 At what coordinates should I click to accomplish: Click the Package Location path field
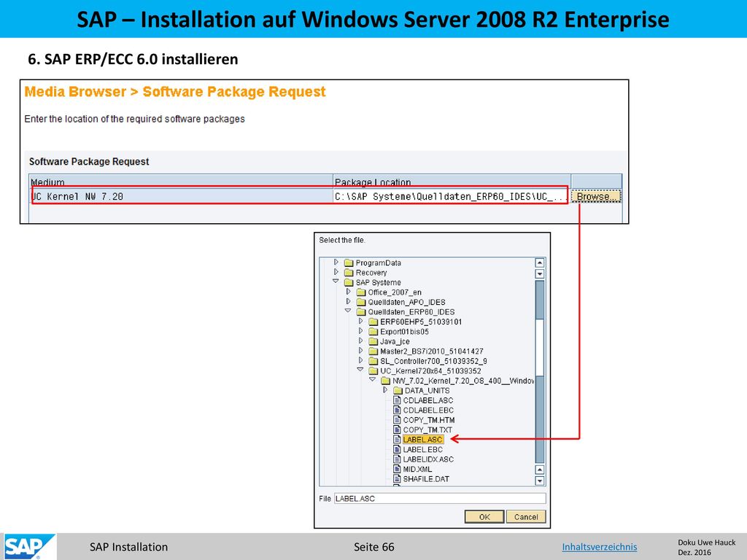(x=451, y=196)
